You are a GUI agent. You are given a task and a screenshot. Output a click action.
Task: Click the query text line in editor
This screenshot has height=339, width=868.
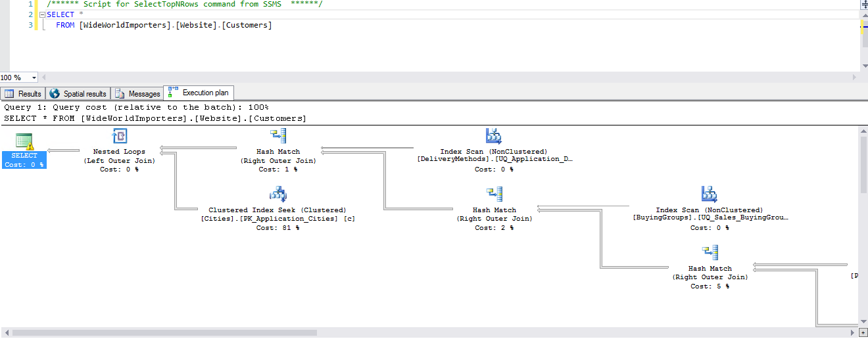(164, 25)
